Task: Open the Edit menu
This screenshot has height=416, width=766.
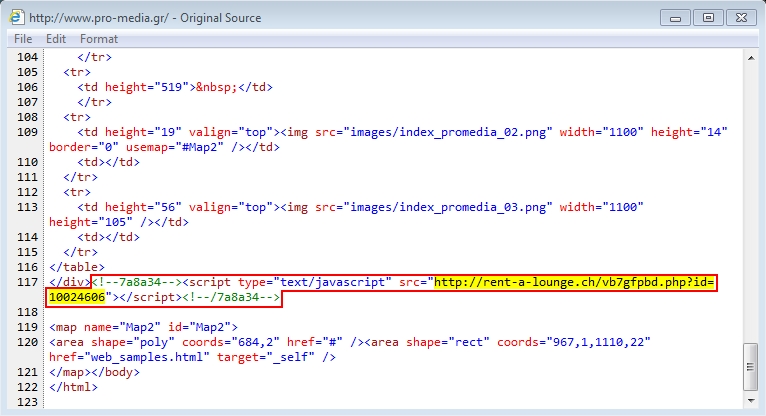Action: pyautogui.click(x=56, y=39)
